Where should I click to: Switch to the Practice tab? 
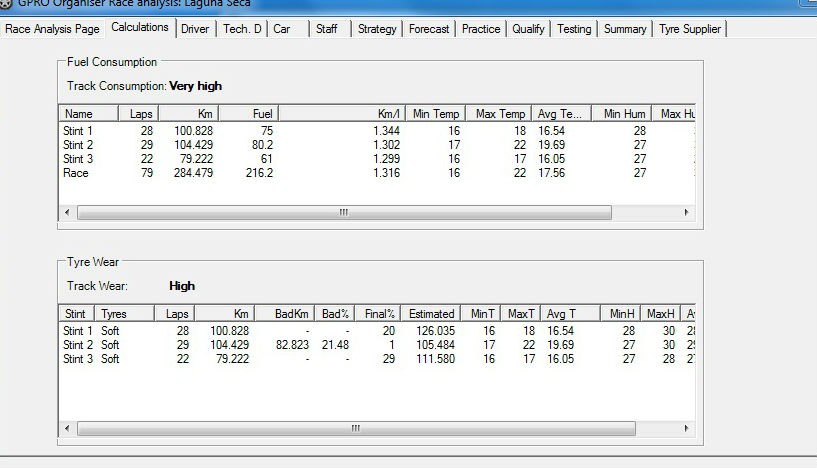pos(481,29)
